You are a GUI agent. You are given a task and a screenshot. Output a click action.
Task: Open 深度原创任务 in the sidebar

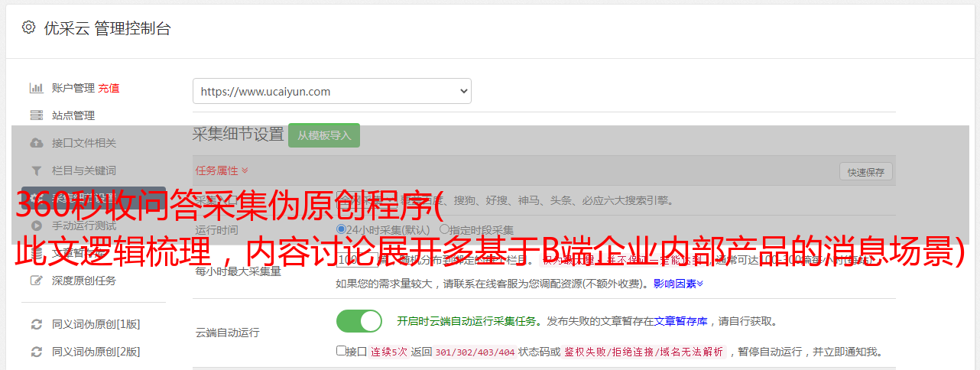[x=84, y=281]
